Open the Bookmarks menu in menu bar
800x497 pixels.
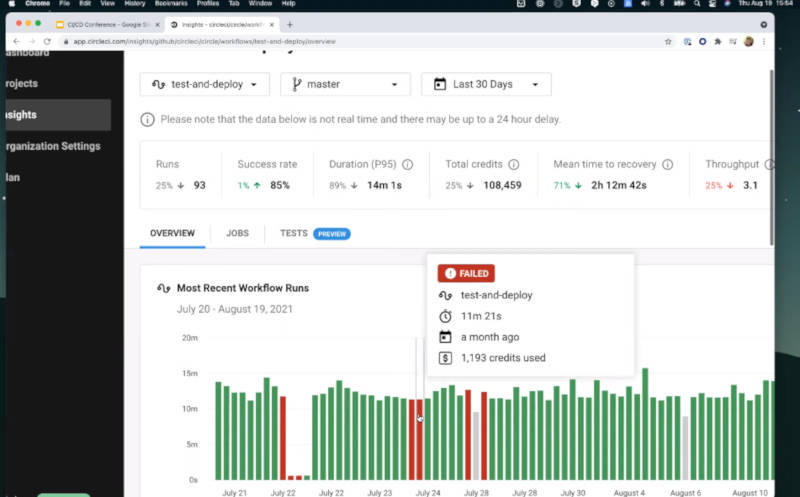tap(171, 4)
